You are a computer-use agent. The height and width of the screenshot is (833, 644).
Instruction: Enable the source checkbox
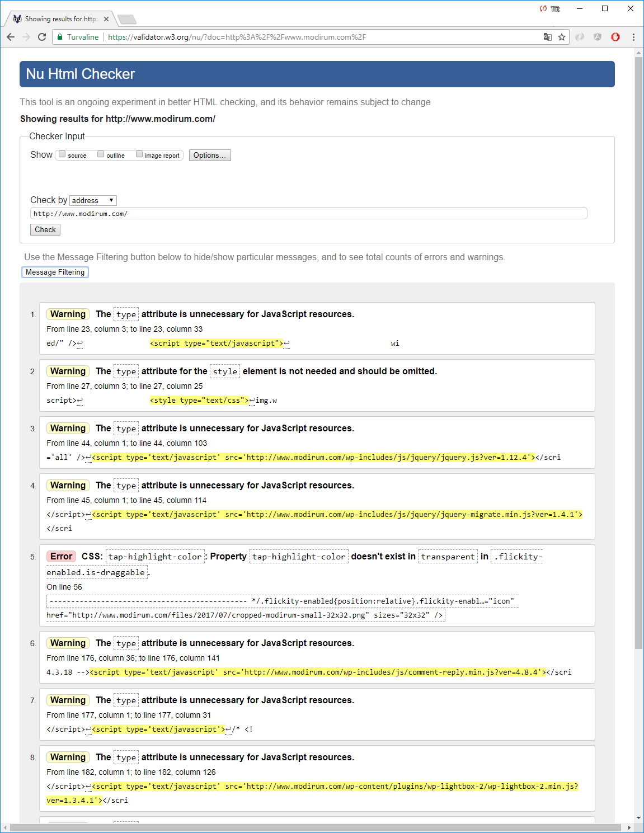point(63,154)
